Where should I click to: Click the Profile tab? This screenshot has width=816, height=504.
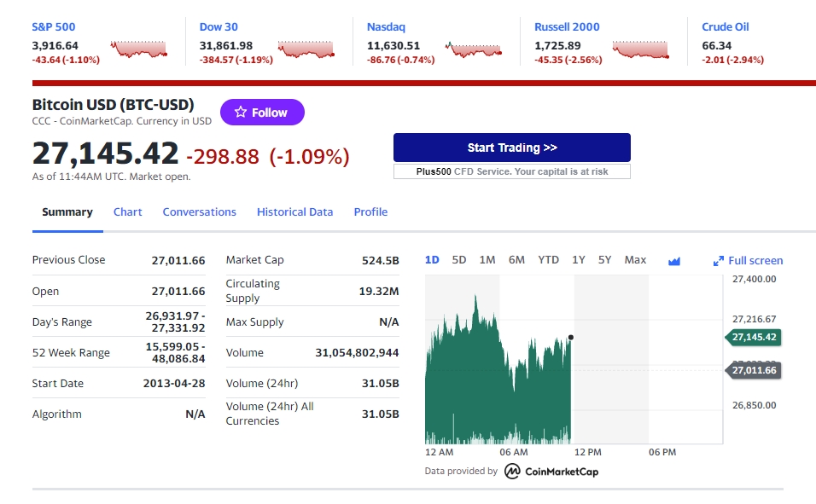pyautogui.click(x=370, y=212)
